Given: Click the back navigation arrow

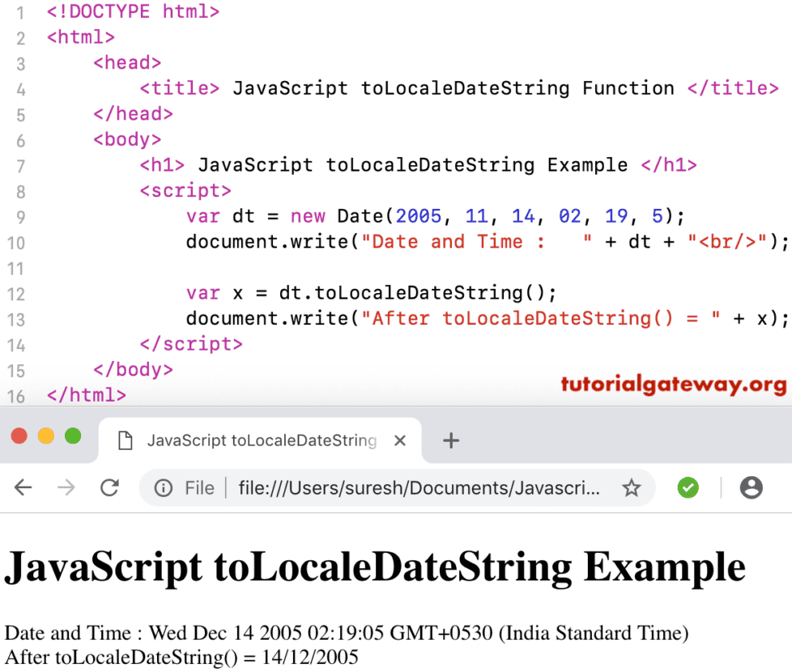Looking at the screenshot, I should click(x=23, y=487).
